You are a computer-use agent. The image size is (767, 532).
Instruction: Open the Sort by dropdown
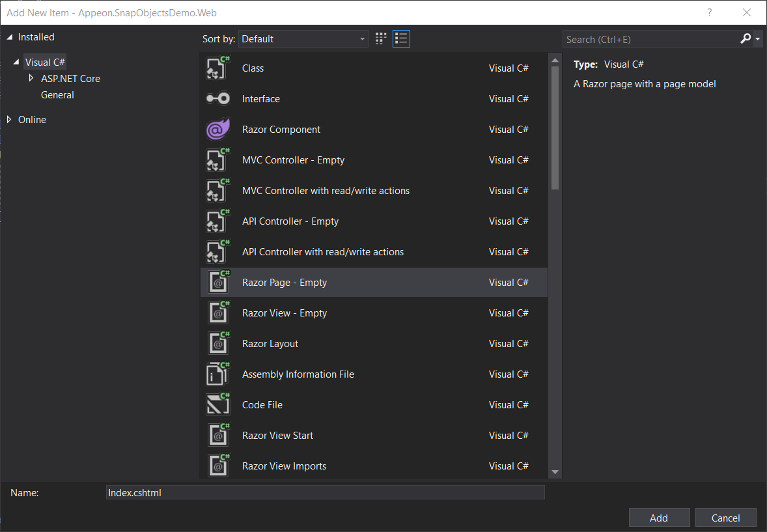coord(303,39)
